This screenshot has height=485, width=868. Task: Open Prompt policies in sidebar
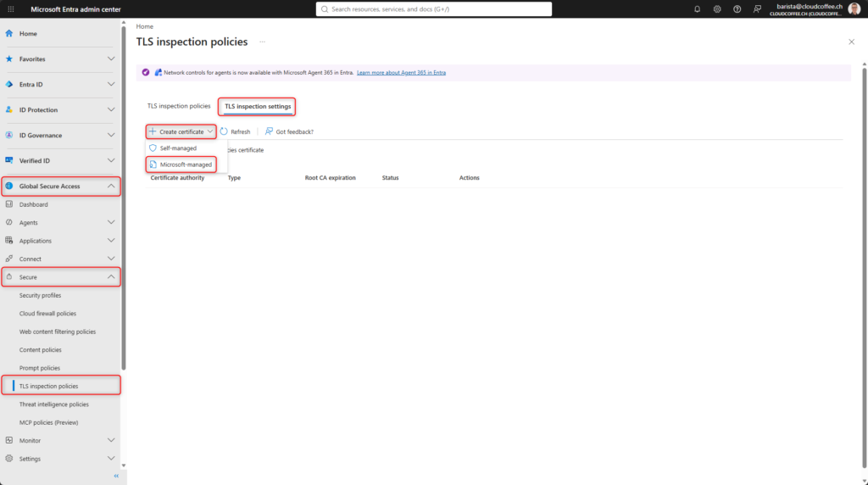tap(39, 368)
